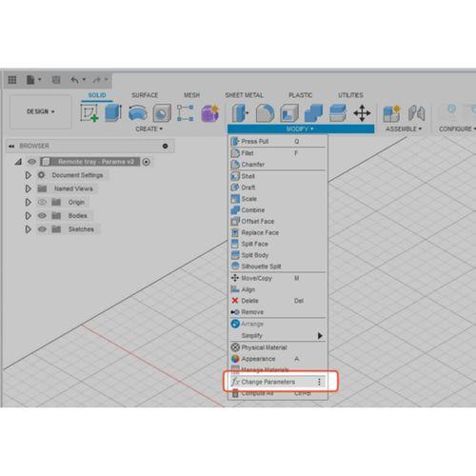Choose Physical Material menu entry

278,347
